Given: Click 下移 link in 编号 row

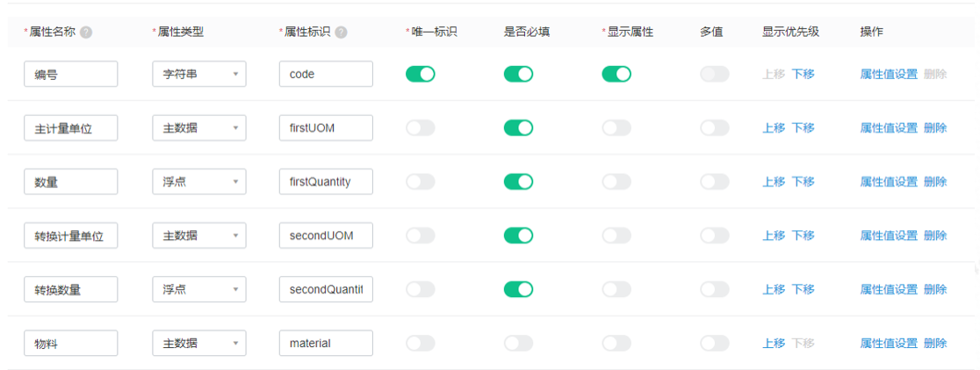Looking at the screenshot, I should pyautogui.click(x=803, y=75).
